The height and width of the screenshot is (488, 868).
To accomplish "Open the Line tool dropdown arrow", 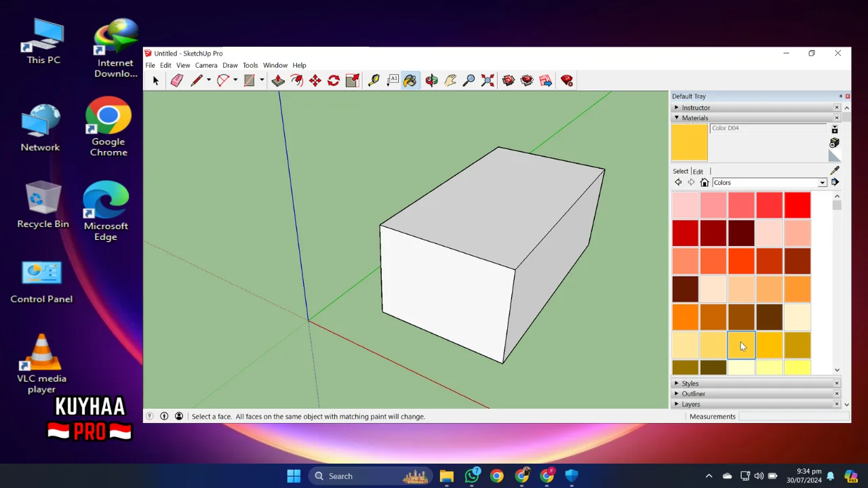I will pos(209,81).
